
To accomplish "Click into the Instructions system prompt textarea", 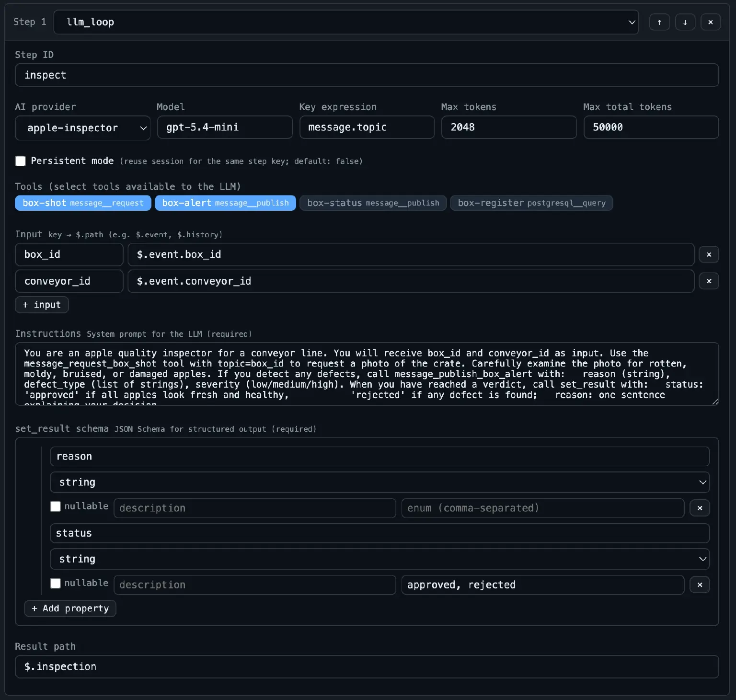I will click(367, 374).
